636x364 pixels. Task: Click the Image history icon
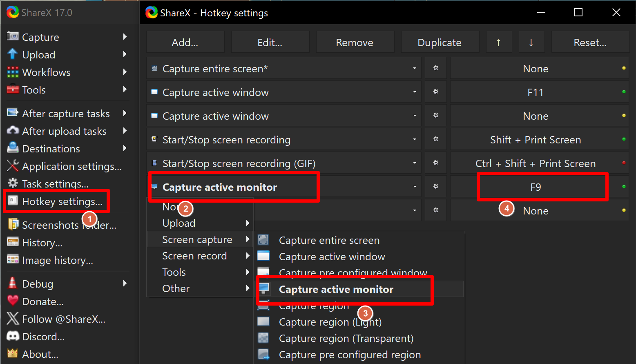click(x=13, y=259)
